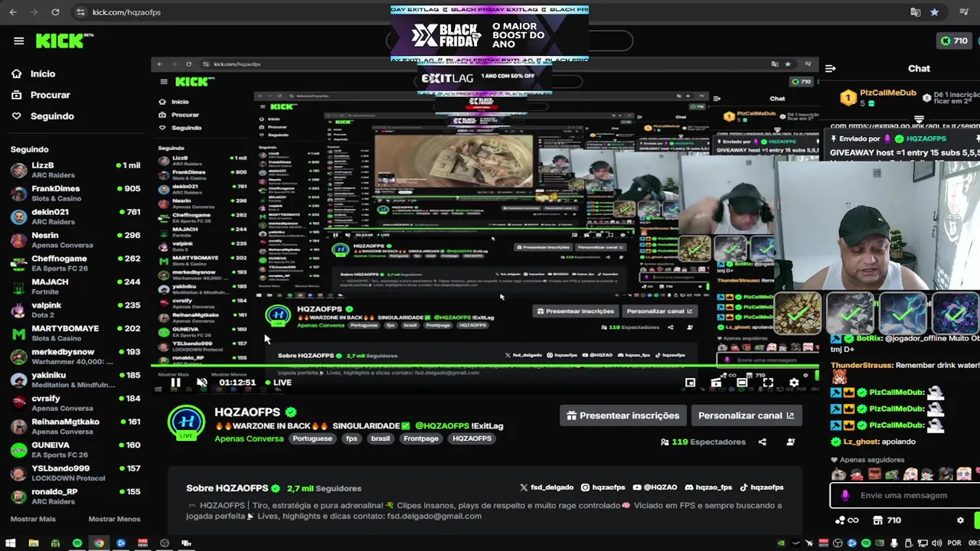This screenshot has width=980, height=551.
Task: Click the kick.com/hqzaofps address bar
Action: click(126, 12)
